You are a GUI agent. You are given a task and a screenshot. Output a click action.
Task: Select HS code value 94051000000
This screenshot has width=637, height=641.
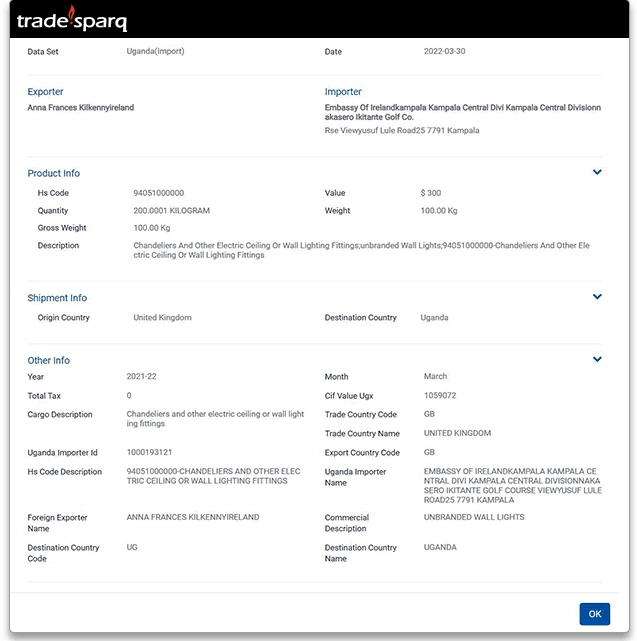coord(159,193)
